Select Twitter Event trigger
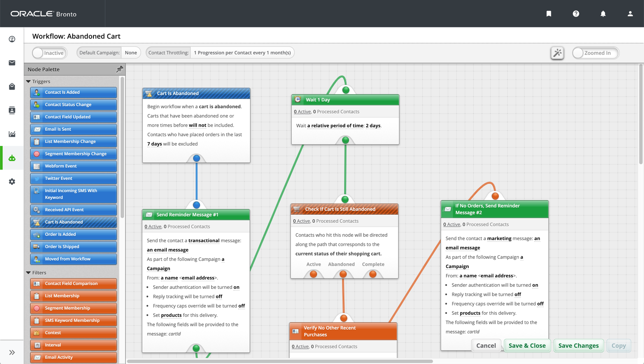Screen dimensions: 644x364 click(73, 178)
